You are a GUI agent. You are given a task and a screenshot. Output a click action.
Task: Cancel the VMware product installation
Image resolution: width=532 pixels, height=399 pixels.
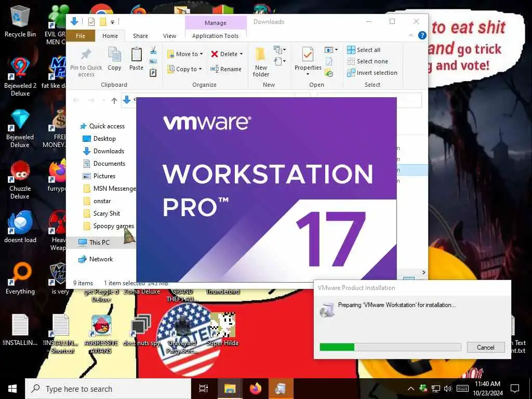click(x=486, y=347)
